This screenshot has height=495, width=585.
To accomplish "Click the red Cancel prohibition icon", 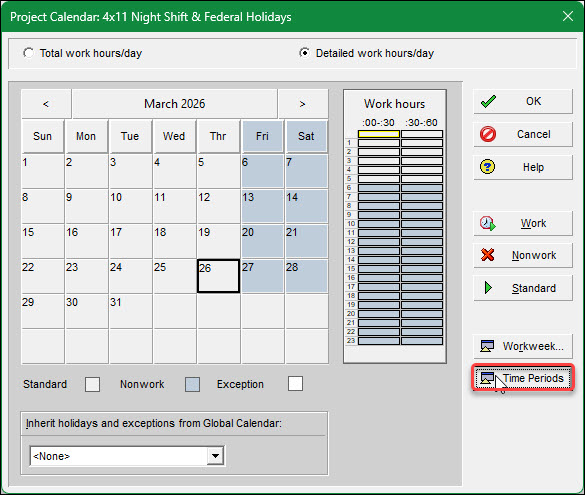I will (488, 134).
